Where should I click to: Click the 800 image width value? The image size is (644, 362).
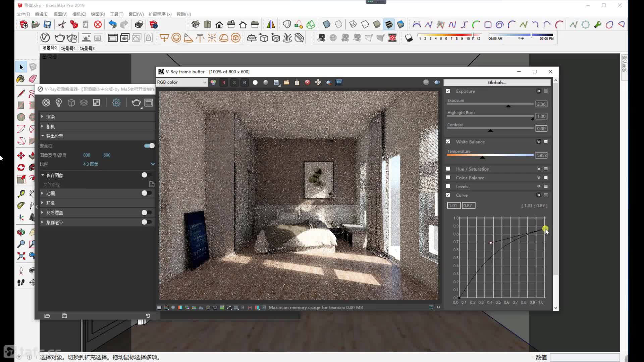tap(87, 155)
